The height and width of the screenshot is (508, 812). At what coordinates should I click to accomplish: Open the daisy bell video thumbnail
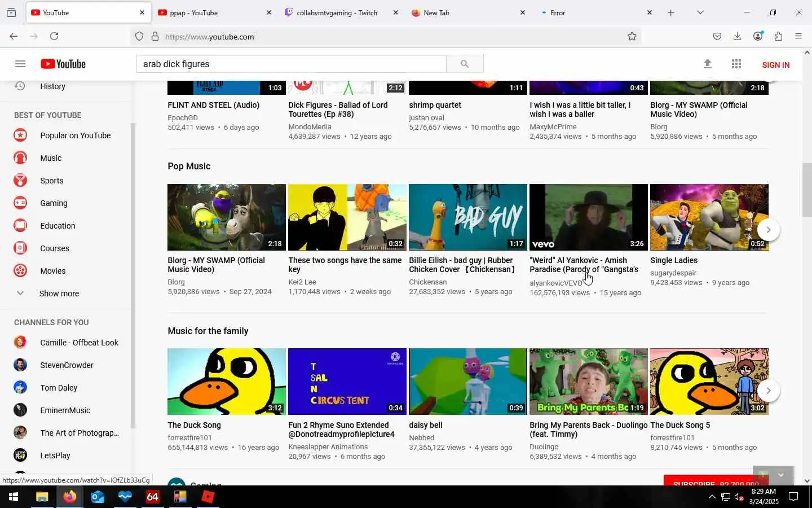[468, 382]
